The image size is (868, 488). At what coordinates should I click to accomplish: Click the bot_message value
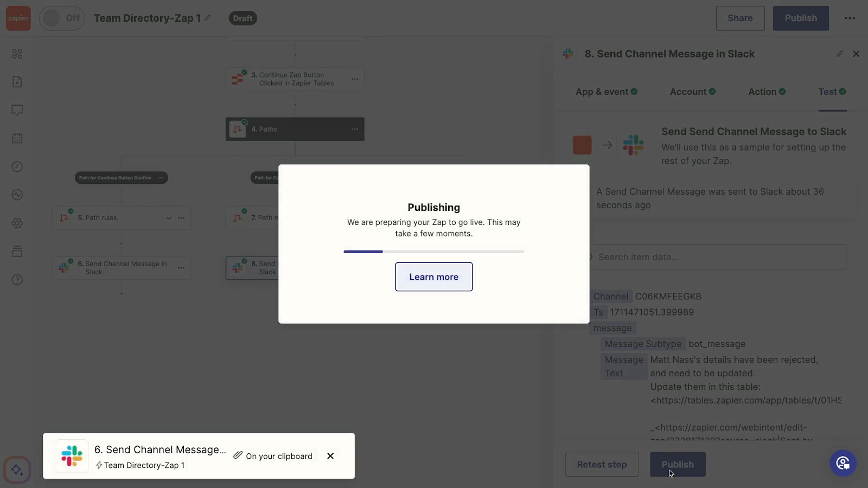pyautogui.click(x=717, y=344)
